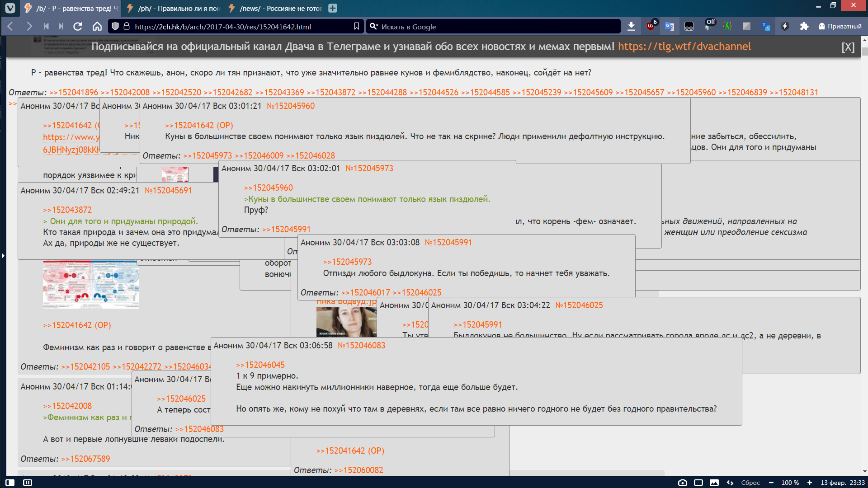This screenshot has width=868, height=488.
Task: Open the search engine dropdown
Action: (374, 26)
